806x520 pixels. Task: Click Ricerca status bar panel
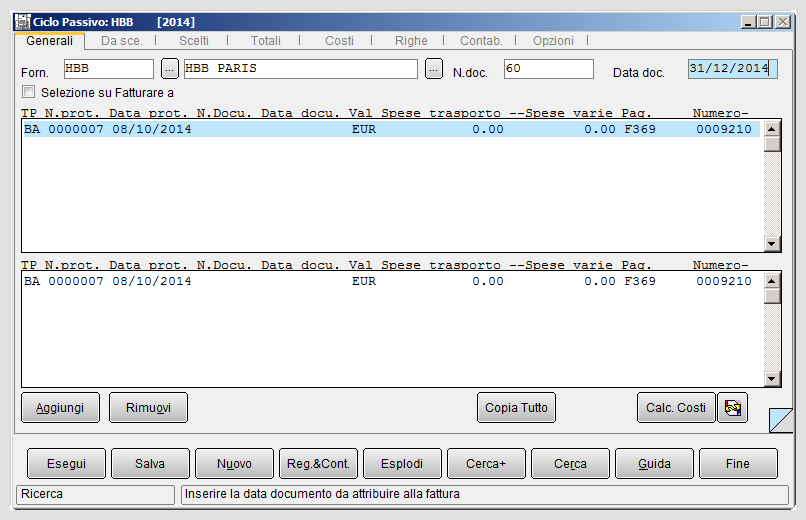click(x=96, y=494)
